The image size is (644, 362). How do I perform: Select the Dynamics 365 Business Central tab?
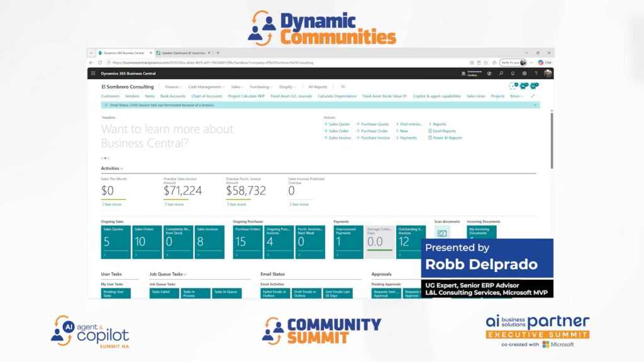coord(125,53)
